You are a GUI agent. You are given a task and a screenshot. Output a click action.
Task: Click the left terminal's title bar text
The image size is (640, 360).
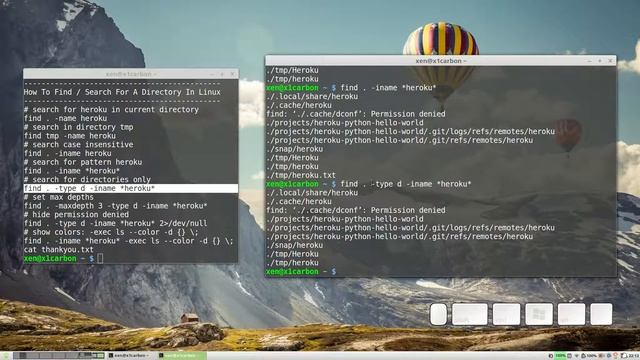click(131, 74)
